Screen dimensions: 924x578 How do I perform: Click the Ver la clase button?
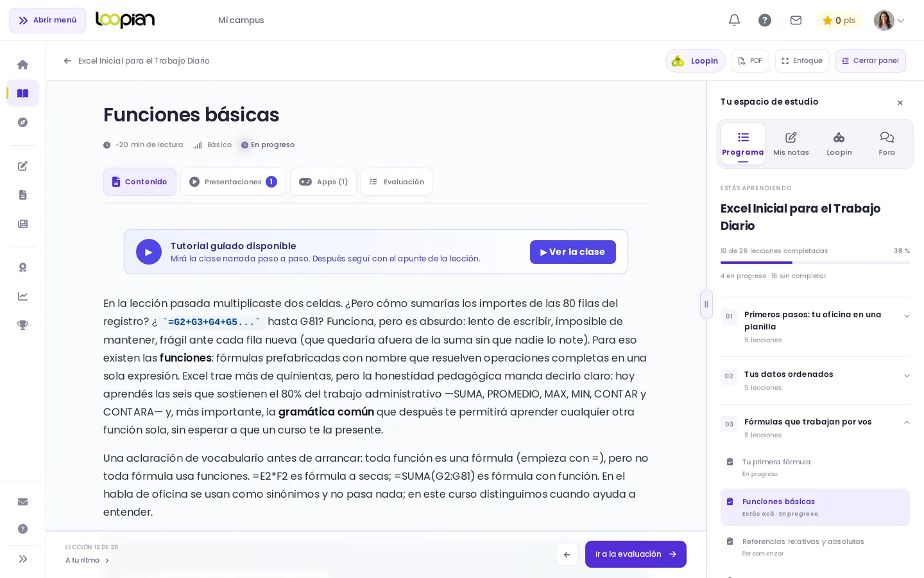click(573, 252)
